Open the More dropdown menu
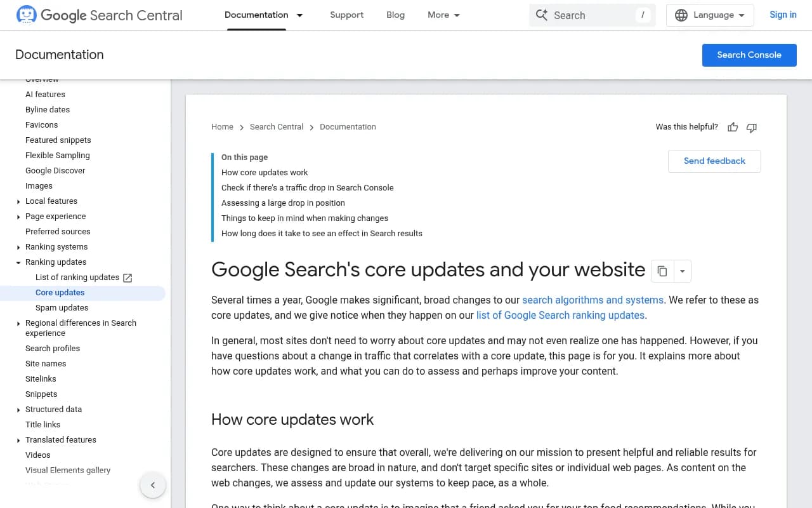Screen dimensions: 812x508 tap(444, 15)
